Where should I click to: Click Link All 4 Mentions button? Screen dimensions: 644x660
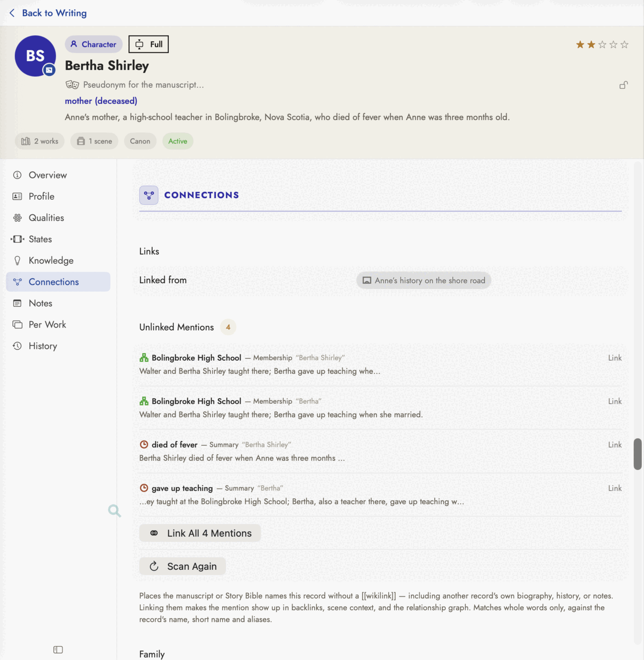tap(200, 533)
